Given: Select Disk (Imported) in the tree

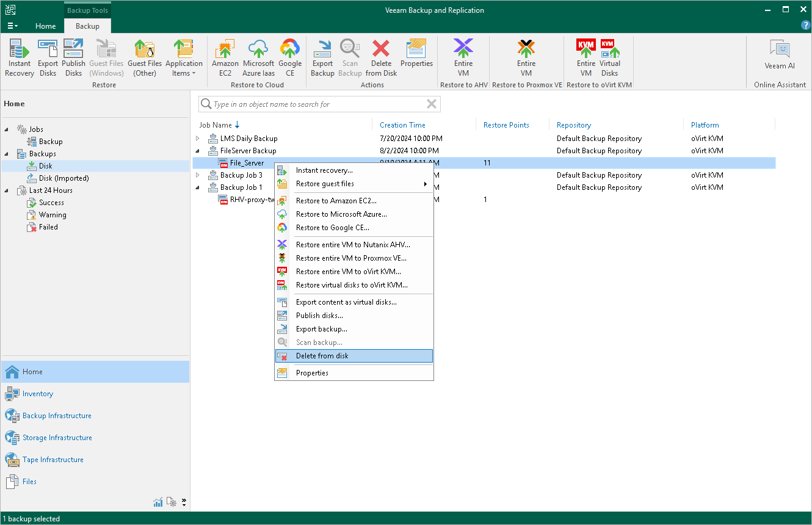Looking at the screenshot, I should click(64, 178).
